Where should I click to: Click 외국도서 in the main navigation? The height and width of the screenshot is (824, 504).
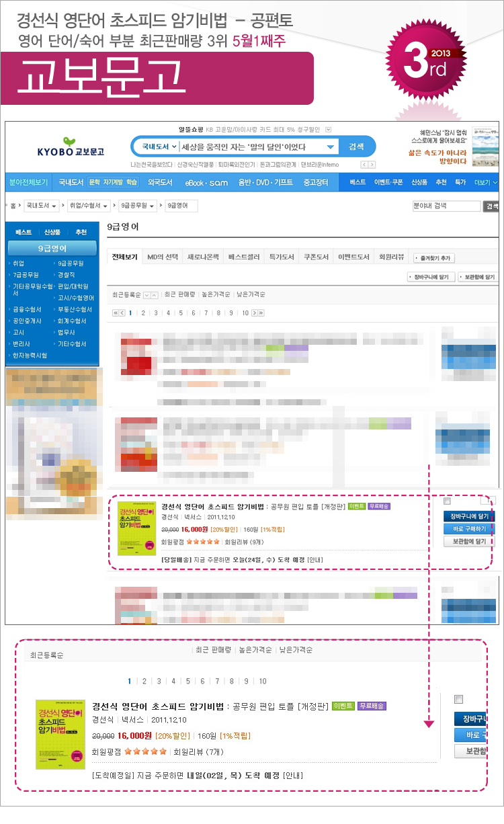coord(160,182)
